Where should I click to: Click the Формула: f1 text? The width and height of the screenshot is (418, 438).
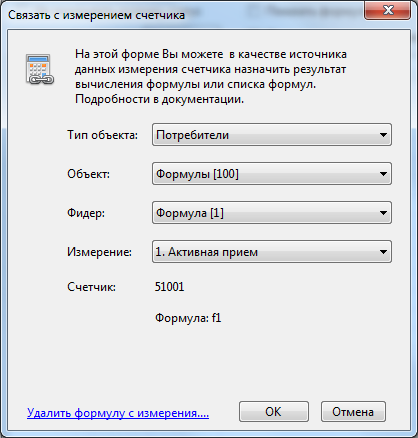(188, 318)
